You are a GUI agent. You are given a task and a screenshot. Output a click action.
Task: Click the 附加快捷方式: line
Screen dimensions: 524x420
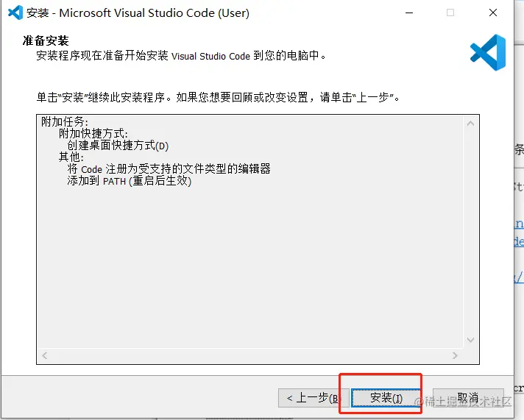click(93, 134)
